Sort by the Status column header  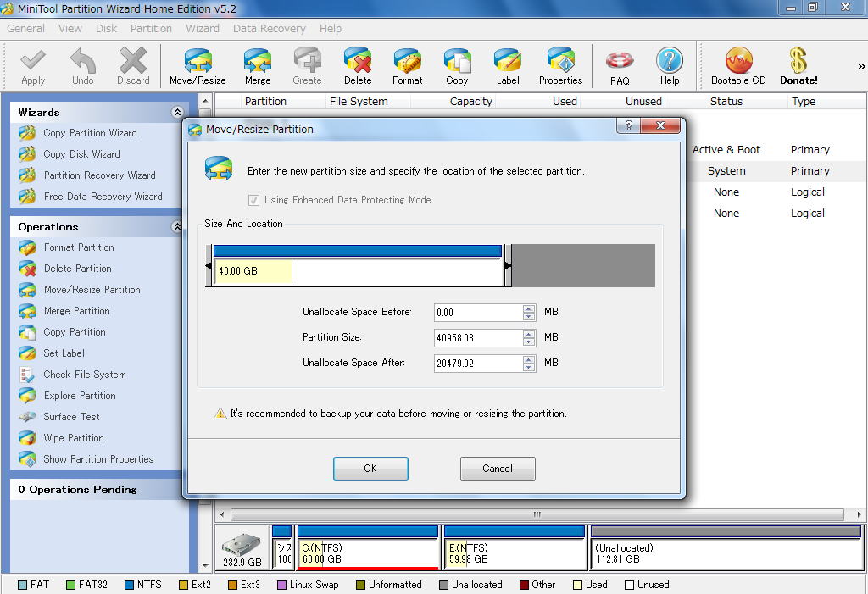[x=726, y=102]
